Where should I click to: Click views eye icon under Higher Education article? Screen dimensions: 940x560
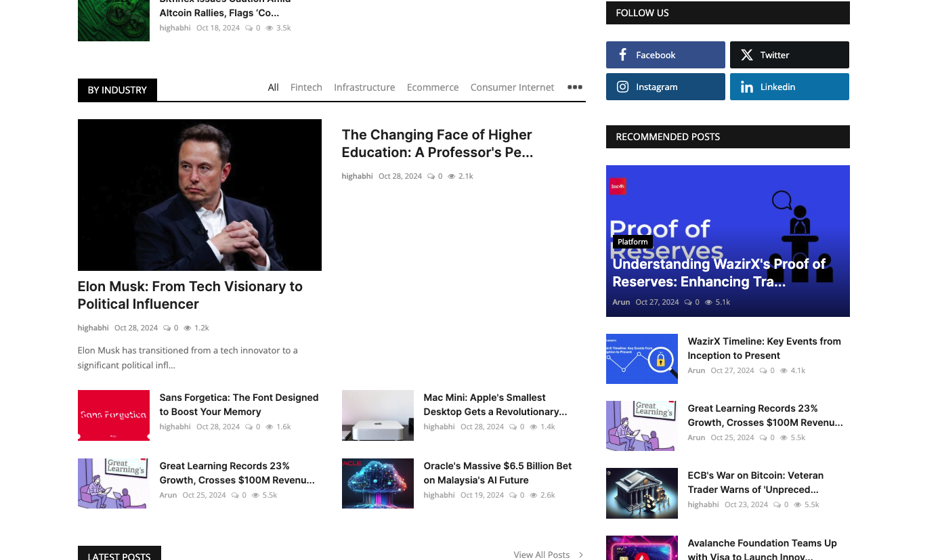(x=451, y=176)
